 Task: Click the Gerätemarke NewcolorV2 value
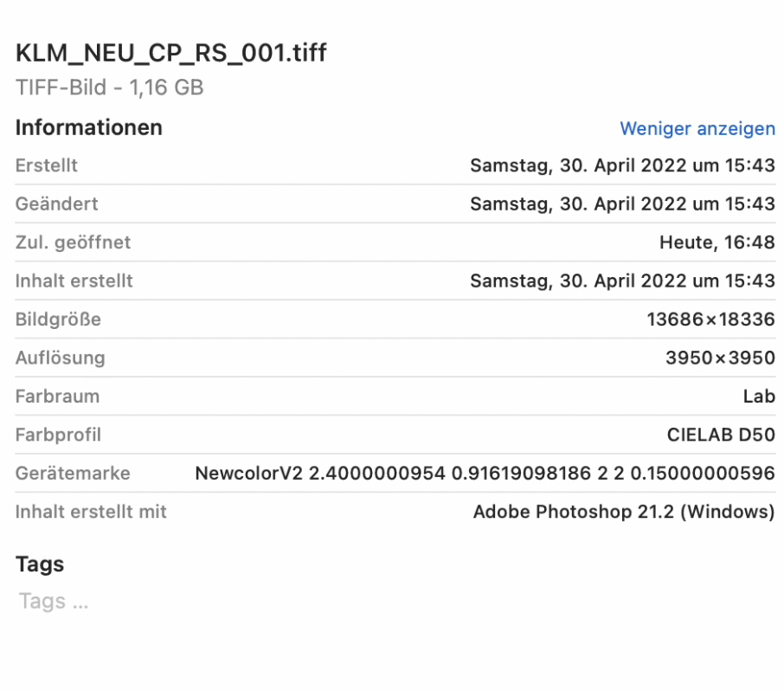485,474
